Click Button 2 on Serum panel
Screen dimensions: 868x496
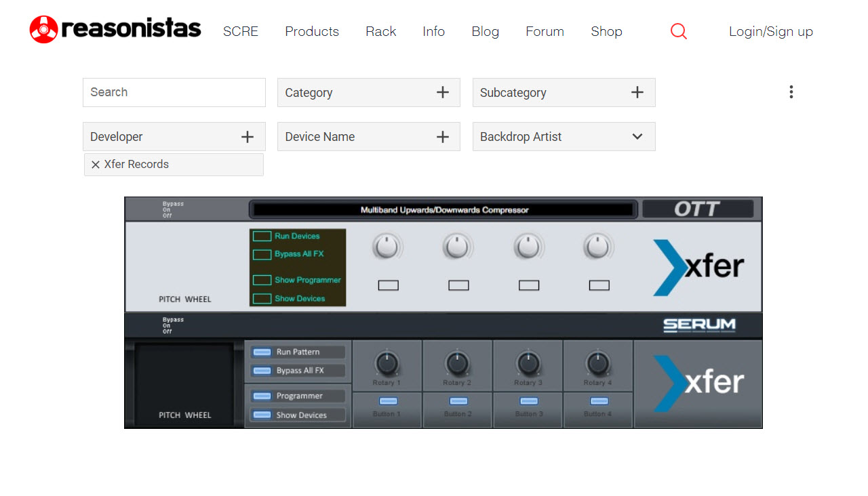tap(458, 402)
